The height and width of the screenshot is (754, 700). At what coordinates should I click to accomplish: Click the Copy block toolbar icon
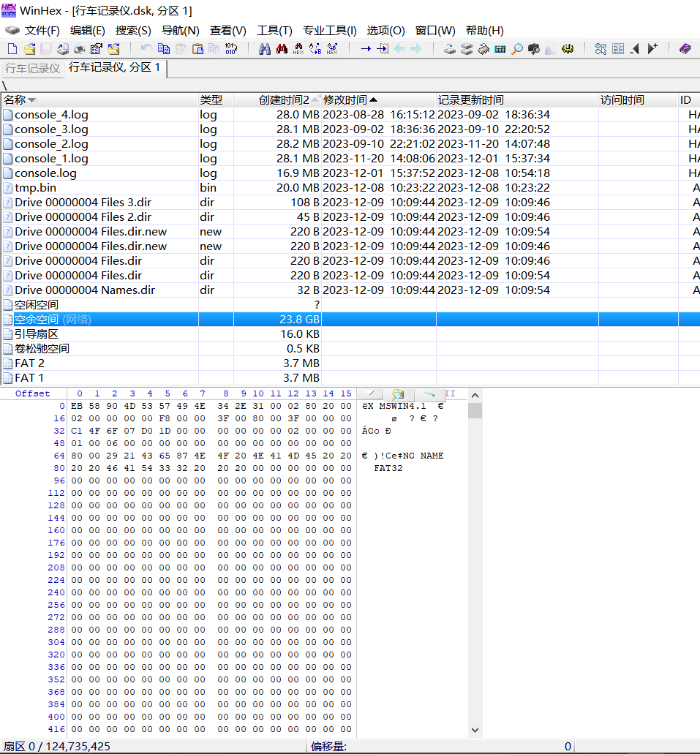click(x=164, y=48)
